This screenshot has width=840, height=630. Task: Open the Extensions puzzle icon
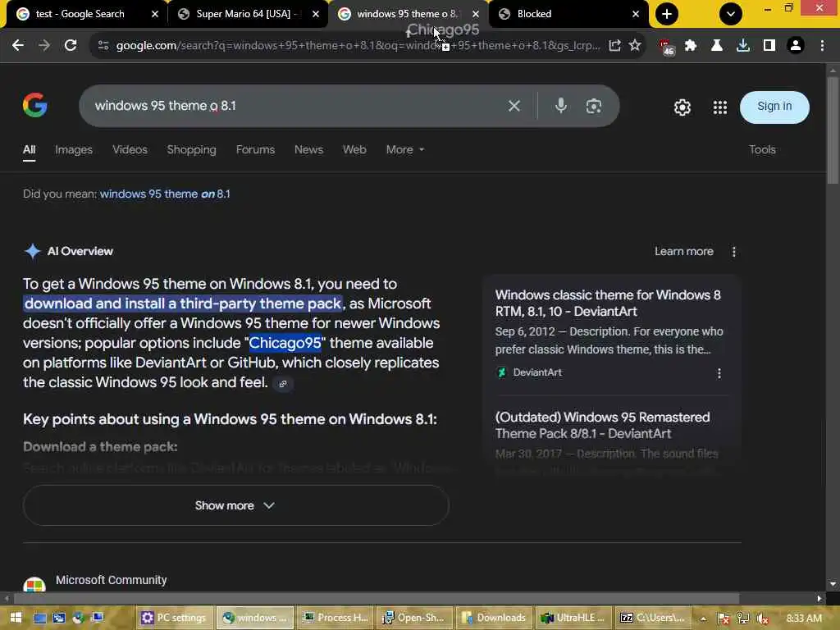click(x=691, y=46)
